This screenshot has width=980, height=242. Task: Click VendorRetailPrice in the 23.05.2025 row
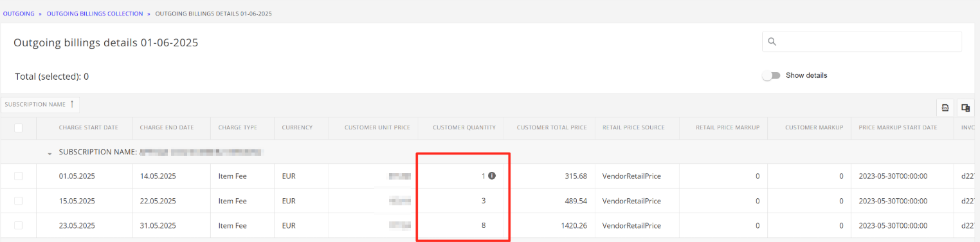click(x=631, y=225)
